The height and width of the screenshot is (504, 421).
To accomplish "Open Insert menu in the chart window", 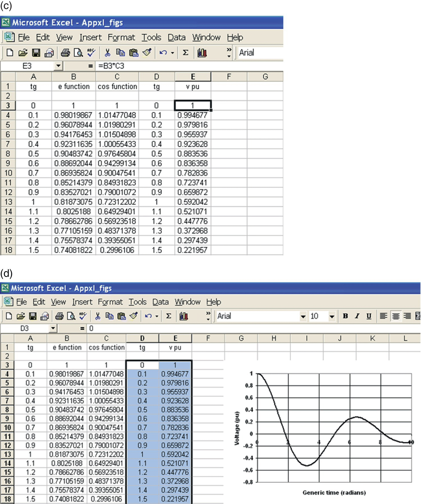I will [82, 302].
